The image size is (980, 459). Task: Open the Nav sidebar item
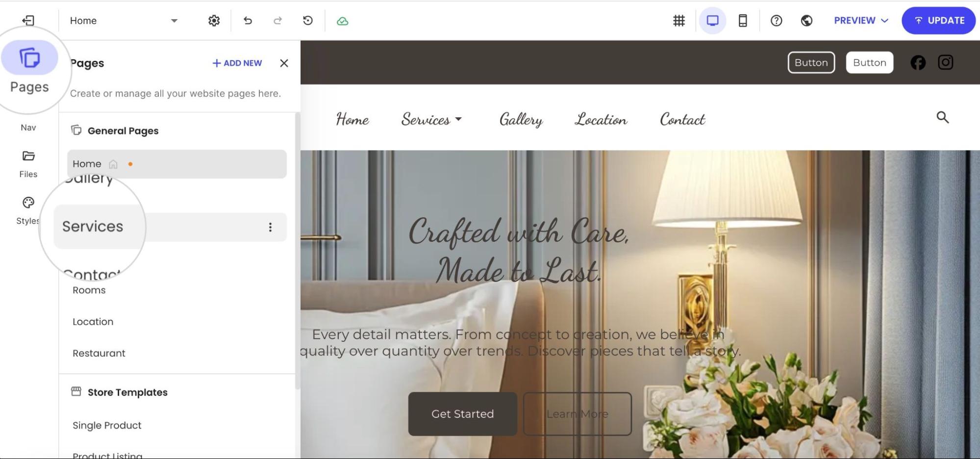click(x=28, y=127)
